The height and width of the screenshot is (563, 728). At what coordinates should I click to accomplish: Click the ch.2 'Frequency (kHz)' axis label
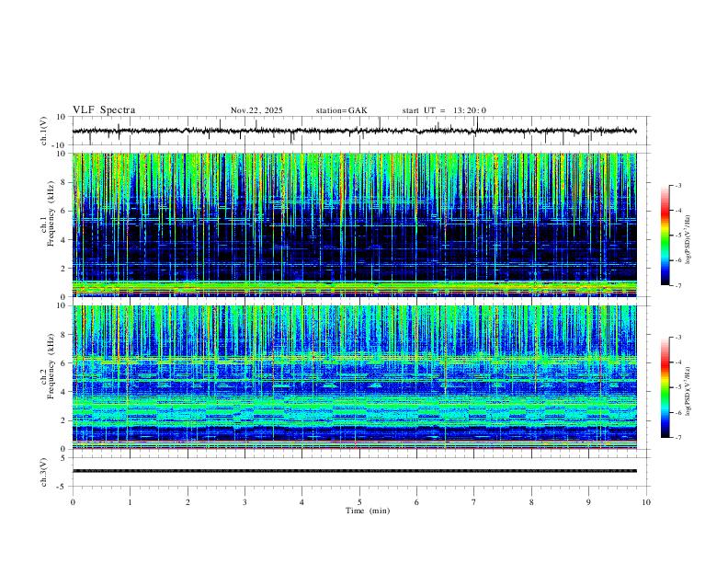(51, 366)
